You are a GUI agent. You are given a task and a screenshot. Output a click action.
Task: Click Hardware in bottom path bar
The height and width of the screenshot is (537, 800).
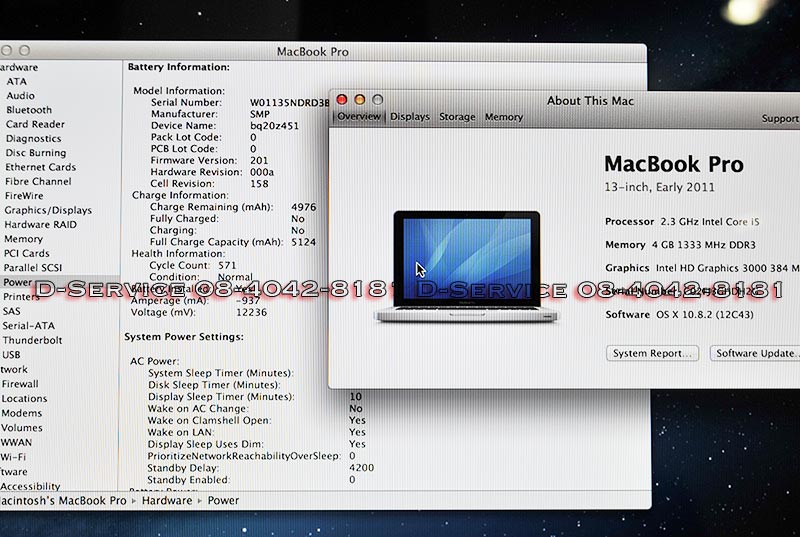(167, 501)
